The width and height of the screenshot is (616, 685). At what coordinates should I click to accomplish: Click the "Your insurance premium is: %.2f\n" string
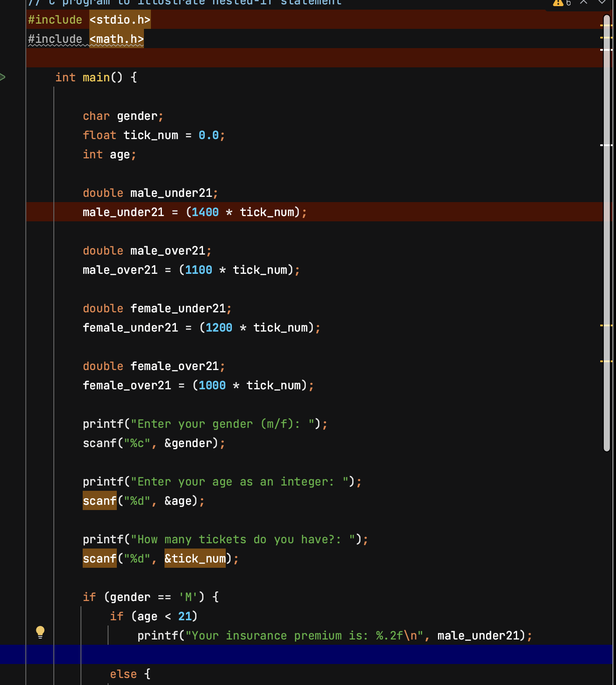tap(304, 636)
